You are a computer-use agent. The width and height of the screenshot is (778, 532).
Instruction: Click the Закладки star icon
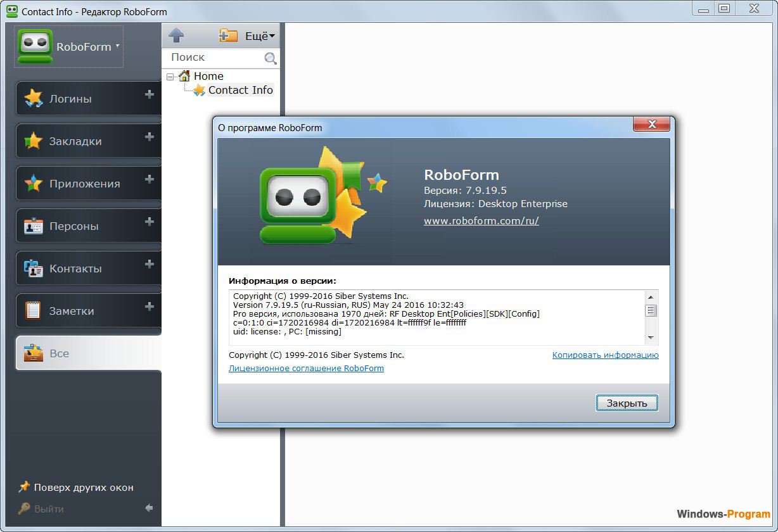(33, 141)
